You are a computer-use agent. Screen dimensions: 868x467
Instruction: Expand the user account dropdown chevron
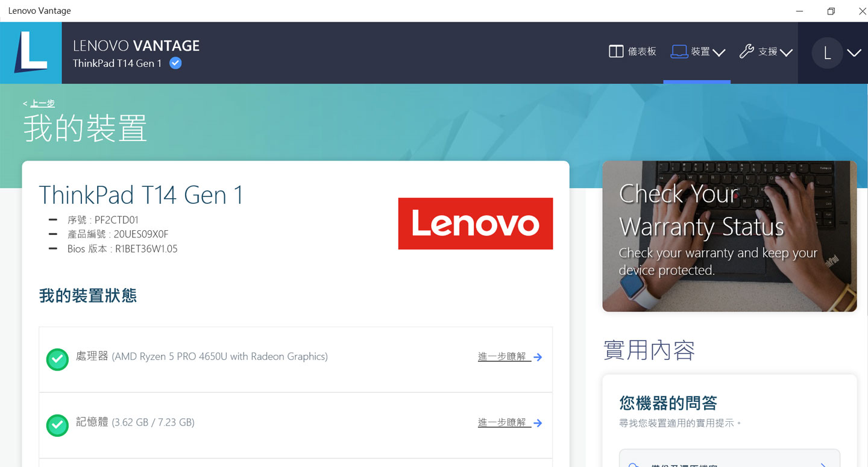(x=854, y=53)
